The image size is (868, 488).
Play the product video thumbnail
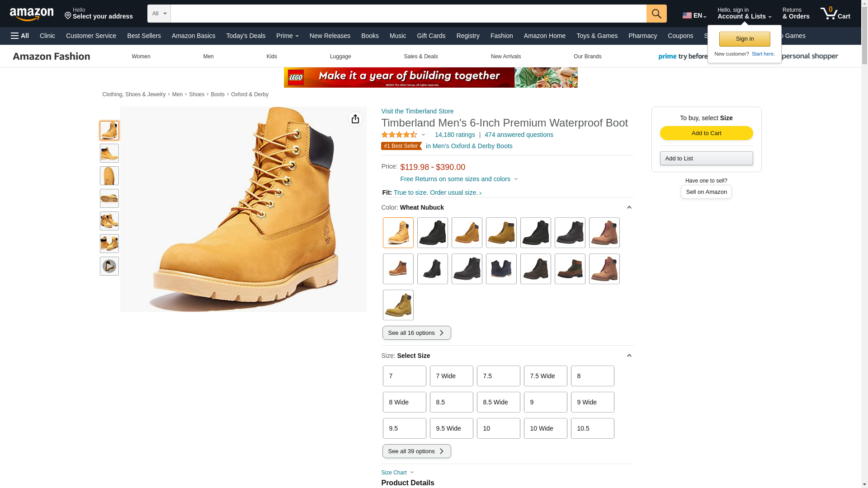tap(109, 266)
